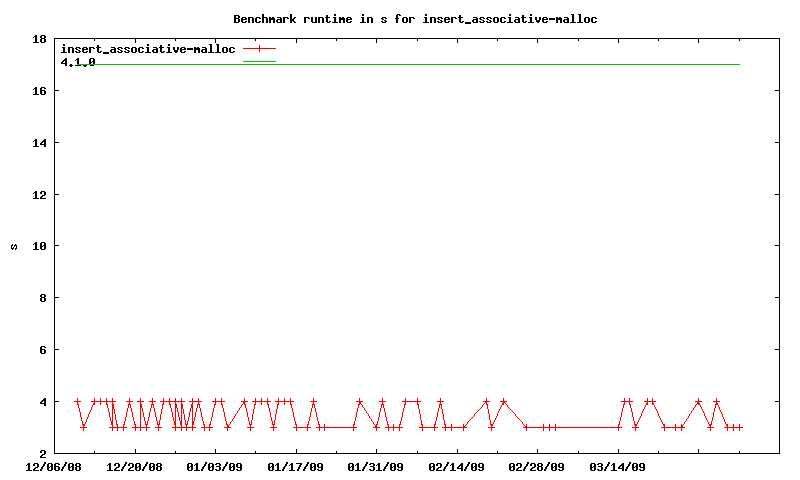The width and height of the screenshot is (800, 480).
Task: Select the insert_associative-malloc legend label
Action: coord(148,48)
